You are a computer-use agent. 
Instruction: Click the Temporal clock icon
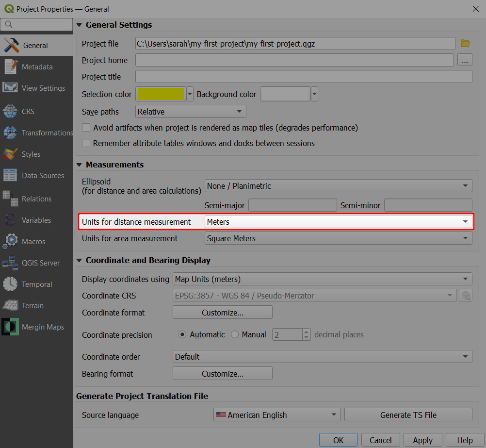point(10,284)
